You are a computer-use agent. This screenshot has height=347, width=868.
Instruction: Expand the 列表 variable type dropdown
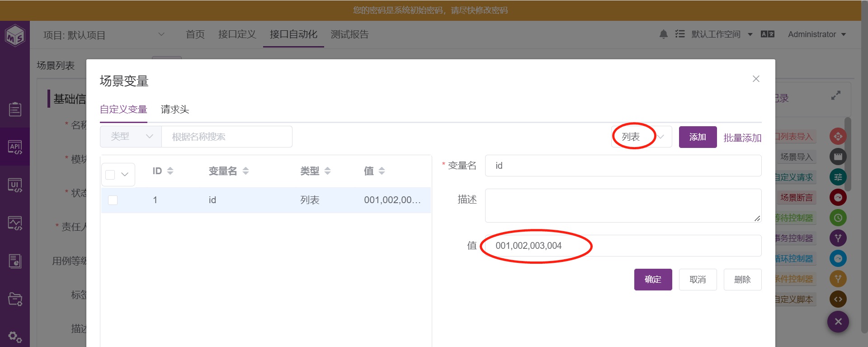[x=642, y=137]
